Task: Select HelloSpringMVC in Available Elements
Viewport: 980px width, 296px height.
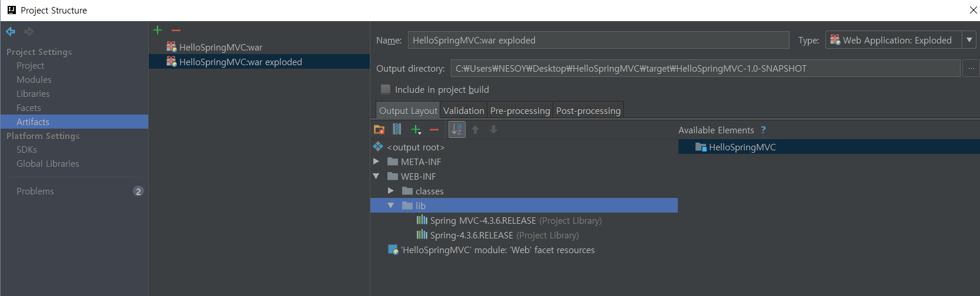Action: pyautogui.click(x=829, y=147)
